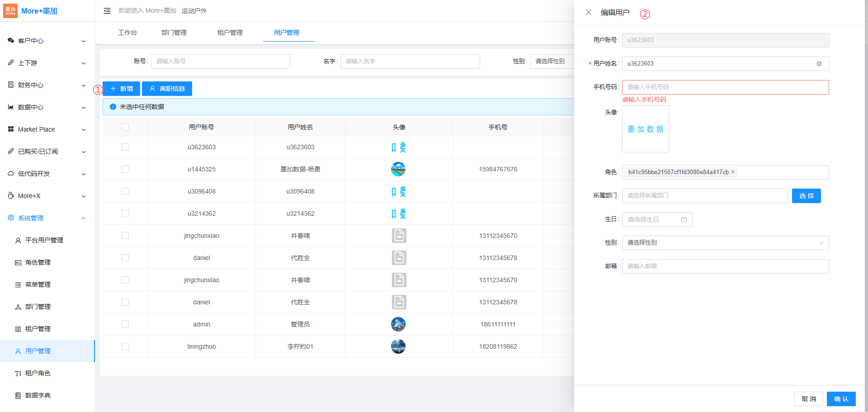The width and height of the screenshot is (868, 412).
Task: Open 角色管理 in the sidebar
Action: click(38, 262)
